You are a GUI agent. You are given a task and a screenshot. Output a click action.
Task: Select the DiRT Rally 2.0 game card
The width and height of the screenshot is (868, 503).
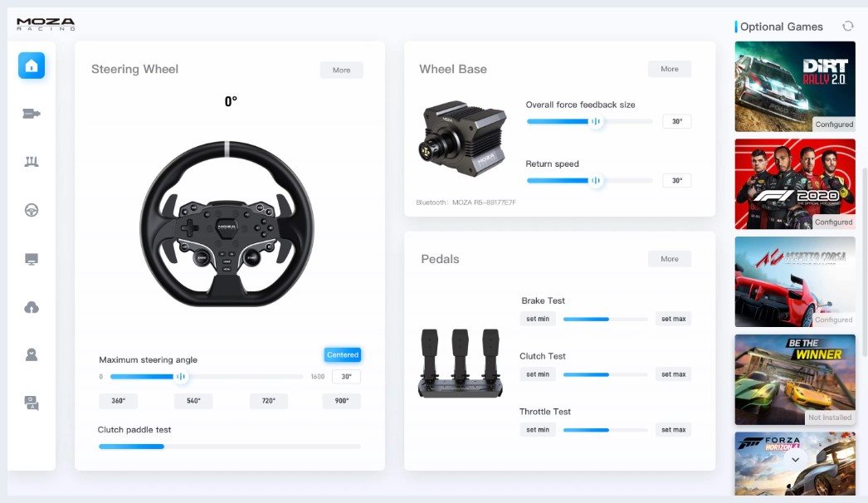click(x=795, y=86)
